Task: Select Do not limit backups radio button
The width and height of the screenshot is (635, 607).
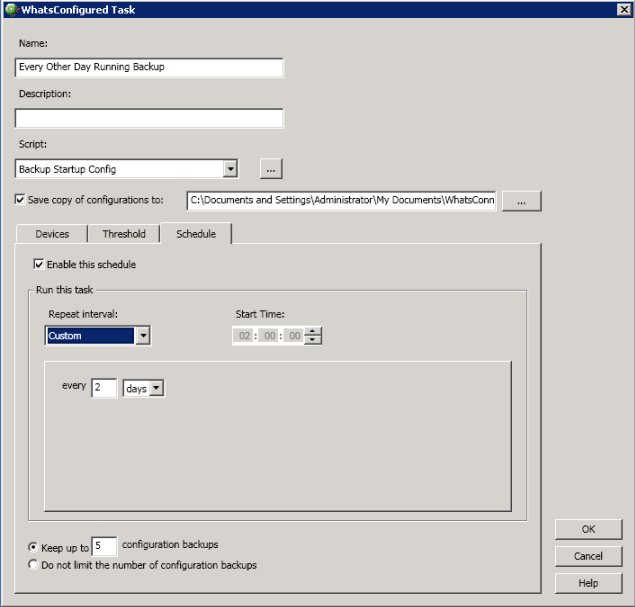Action: tap(33, 564)
